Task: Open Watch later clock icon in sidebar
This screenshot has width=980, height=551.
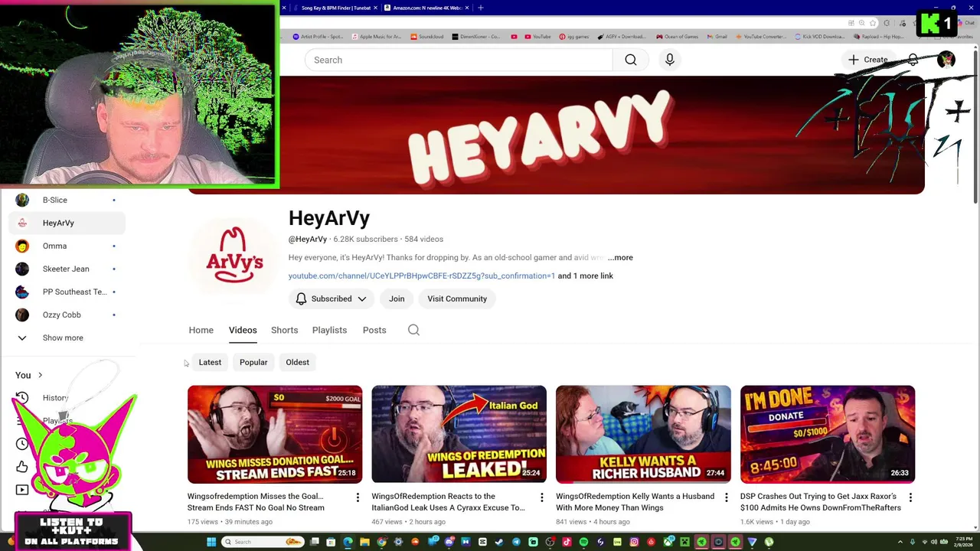Action: [x=22, y=444]
